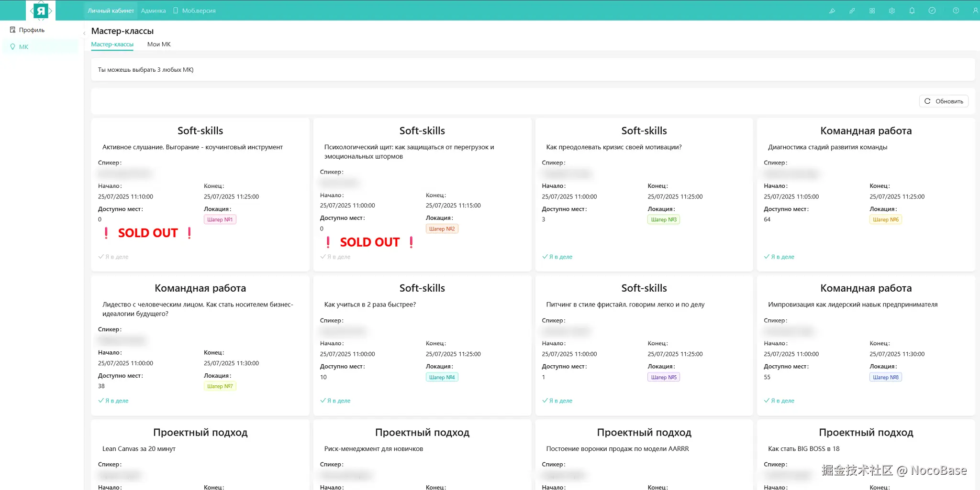
Task: Check "Я в деле" on the learn-twice-faster card
Action: click(x=335, y=401)
